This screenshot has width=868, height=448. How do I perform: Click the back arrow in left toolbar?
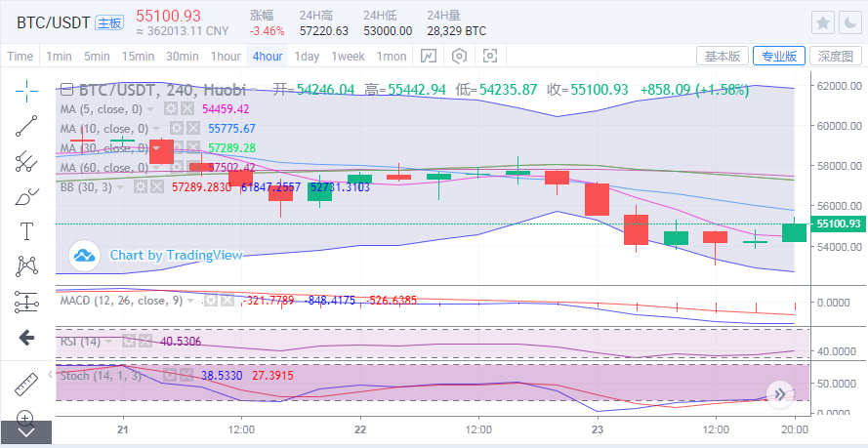[26, 338]
